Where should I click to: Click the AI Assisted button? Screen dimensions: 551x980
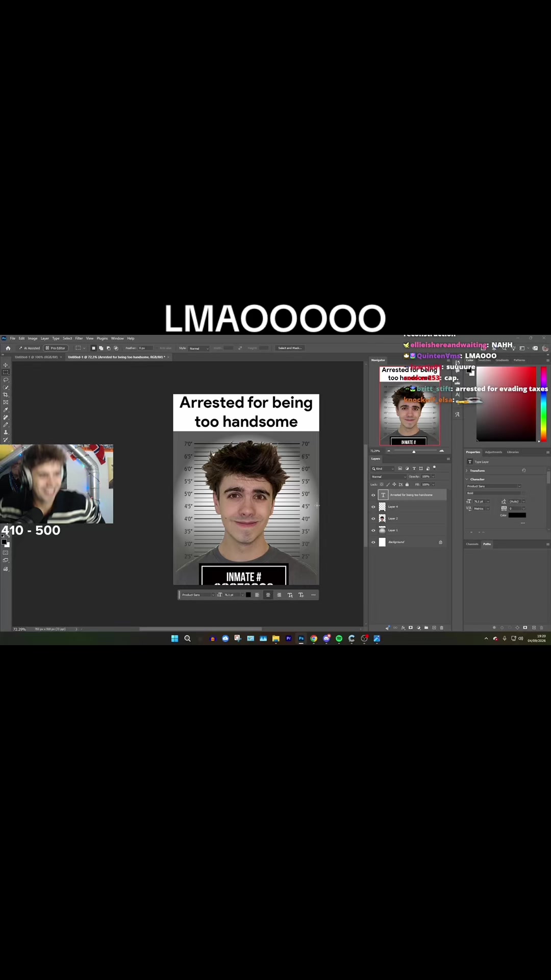click(30, 348)
